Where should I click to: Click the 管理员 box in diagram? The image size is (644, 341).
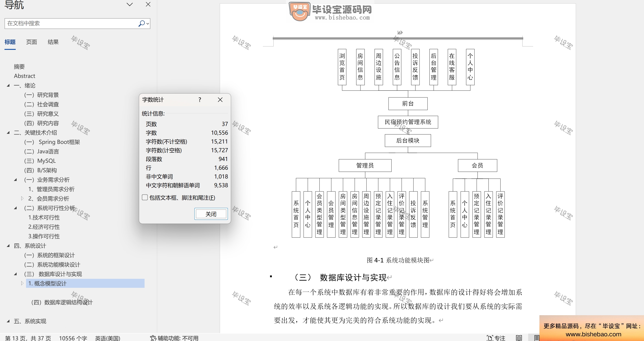365,165
